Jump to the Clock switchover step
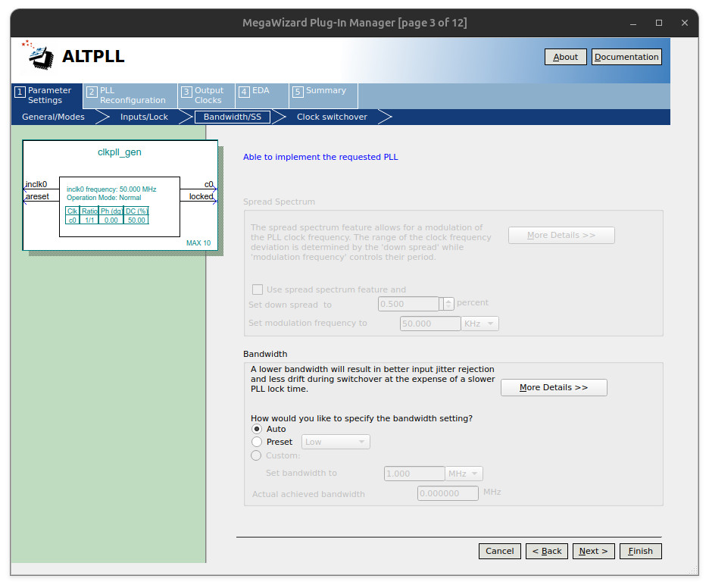This screenshot has width=709, height=588. point(332,117)
